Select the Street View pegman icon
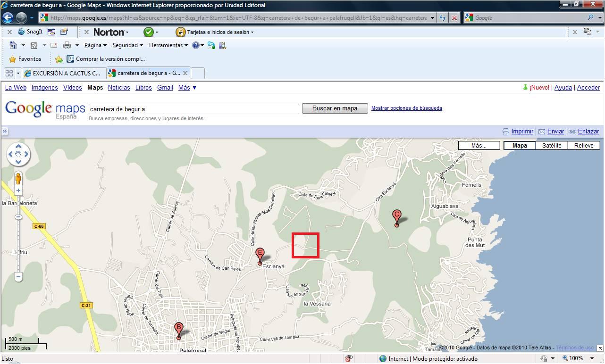605x364 pixels. click(x=18, y=179)
